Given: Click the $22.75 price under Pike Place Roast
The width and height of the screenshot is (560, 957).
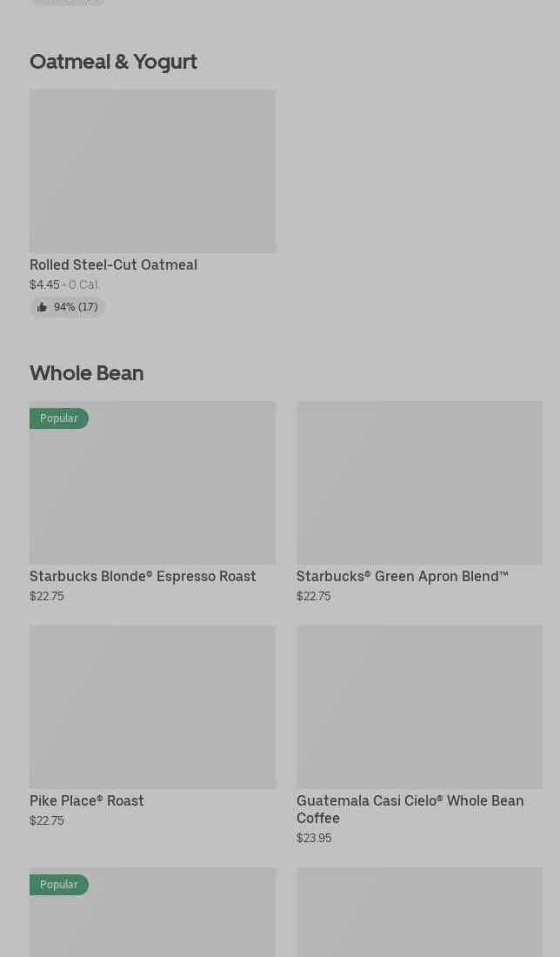Looking at the screenshot, I should point(46,820).
